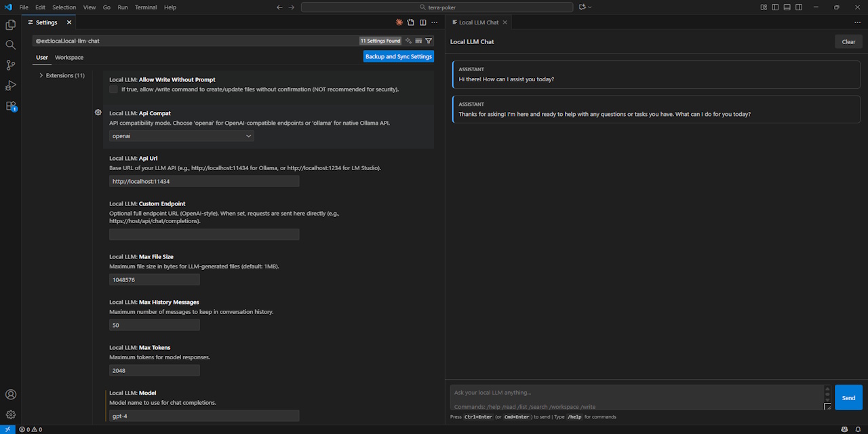Focus the Ask your local LLM text area
Screen dimensions: 868x434
(x=636, y=397)
